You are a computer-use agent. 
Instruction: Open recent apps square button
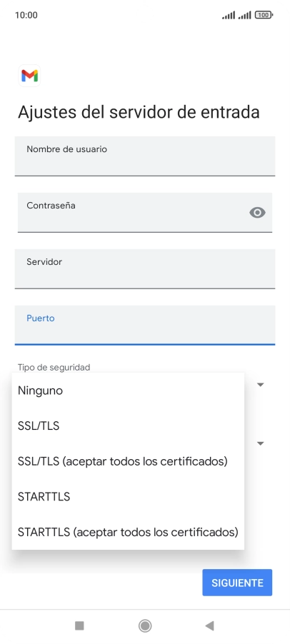(79, 625)
